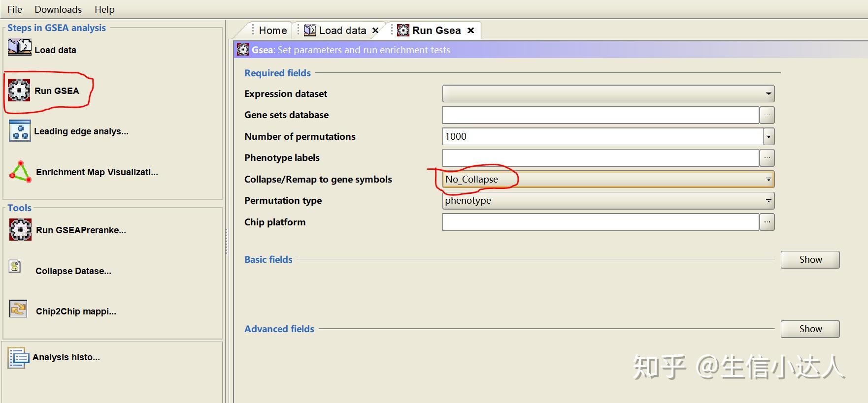The height and width of the screenshot is (403, 868).
Task: Open the Permutation type dropdown
Action: [x=768, y=200]
